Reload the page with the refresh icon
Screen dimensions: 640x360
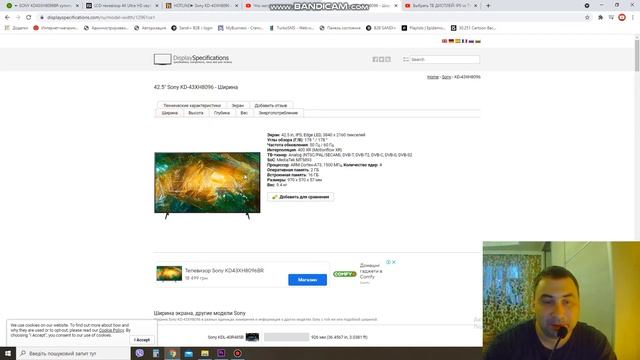click(x=29, y=18)
